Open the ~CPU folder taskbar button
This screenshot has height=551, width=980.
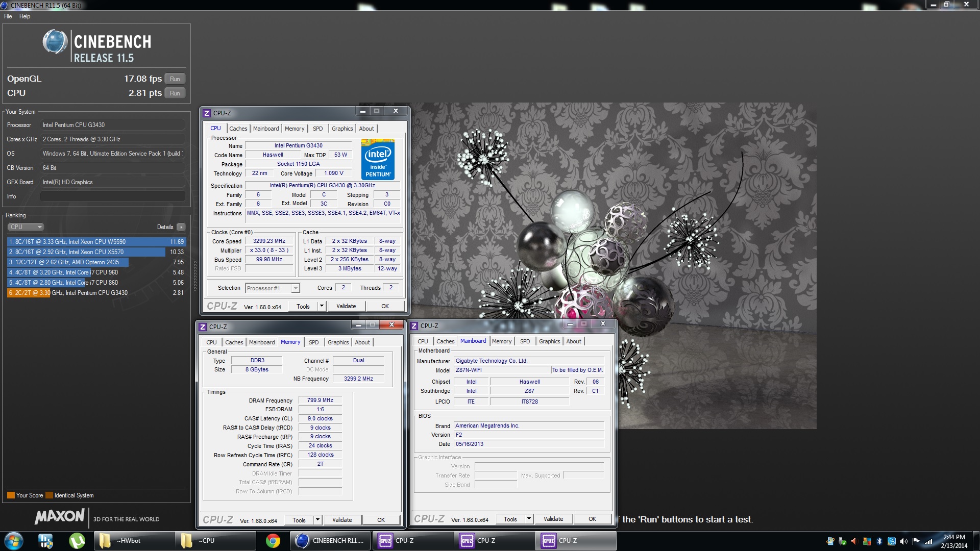coord(215,541)
